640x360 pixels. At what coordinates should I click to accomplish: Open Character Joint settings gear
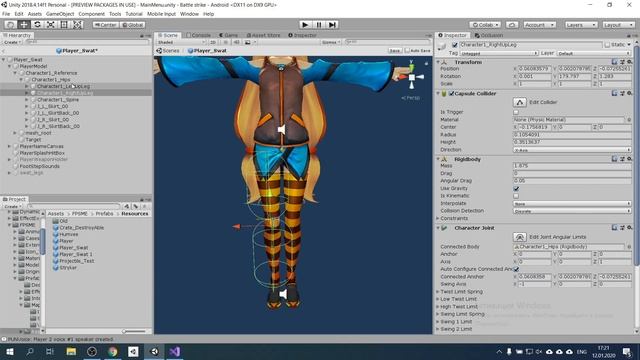(629, 228)
